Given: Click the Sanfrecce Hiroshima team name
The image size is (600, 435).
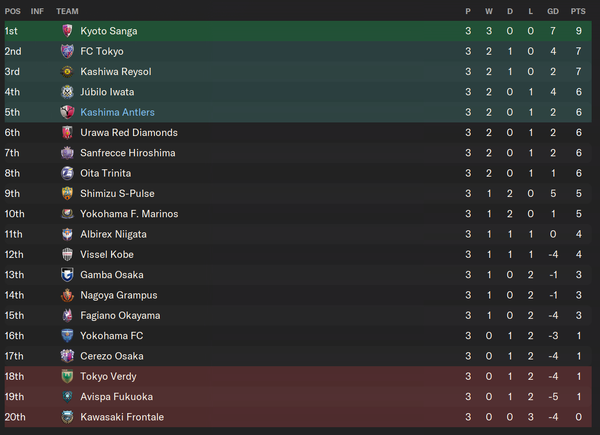Looking at the screenshot, I should tap(128, 153).
